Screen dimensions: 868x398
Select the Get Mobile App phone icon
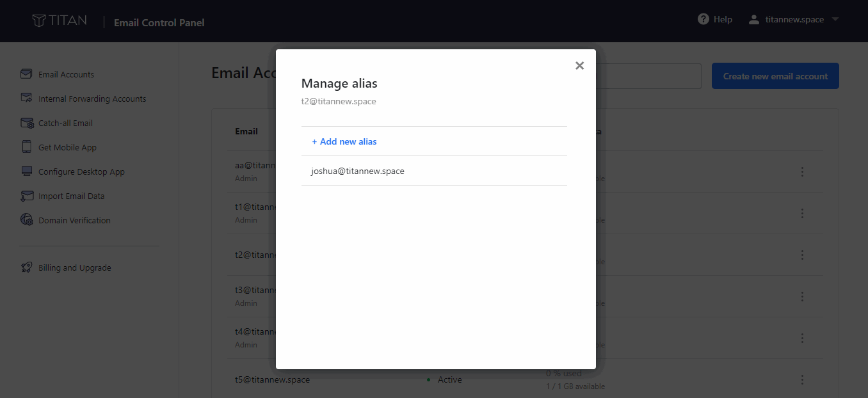click(x=26, y=147)
